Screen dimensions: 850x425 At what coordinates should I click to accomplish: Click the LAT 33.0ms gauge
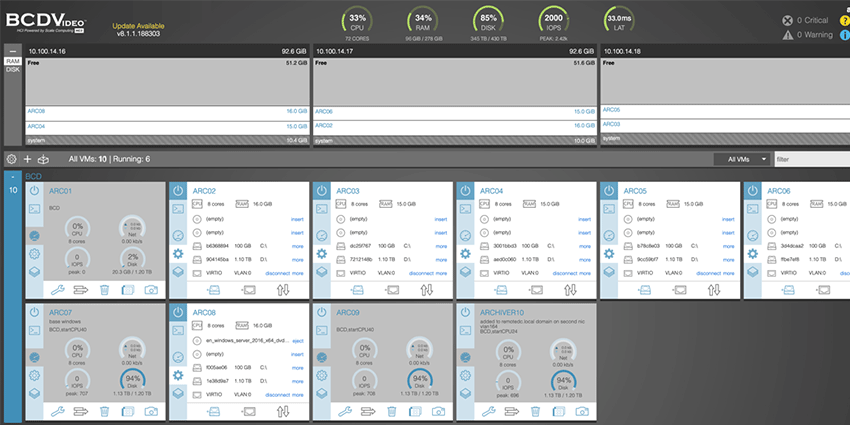[x=619, y=21]
